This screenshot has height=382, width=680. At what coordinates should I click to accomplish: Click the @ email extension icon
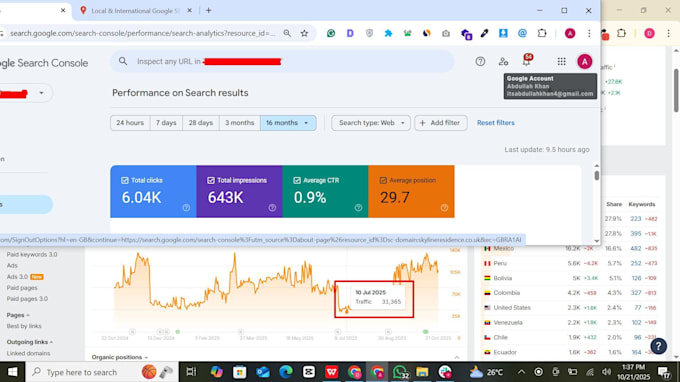(x=522, y=33)
